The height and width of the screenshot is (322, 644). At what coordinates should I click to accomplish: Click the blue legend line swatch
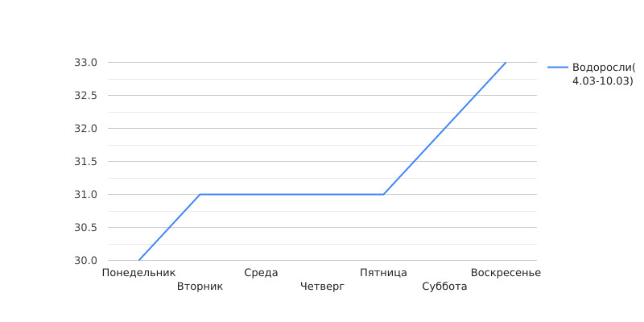click(558, 68)
